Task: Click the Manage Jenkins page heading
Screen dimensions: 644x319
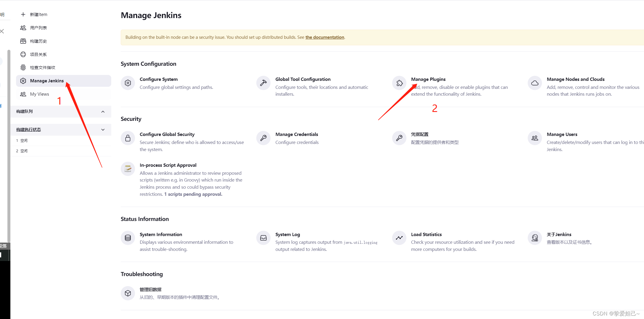Action: (151, 15)
